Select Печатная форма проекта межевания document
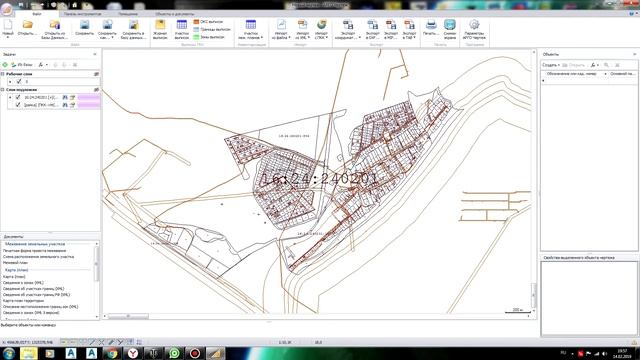This screenshot has height=360, width=640. click(34, 251)
